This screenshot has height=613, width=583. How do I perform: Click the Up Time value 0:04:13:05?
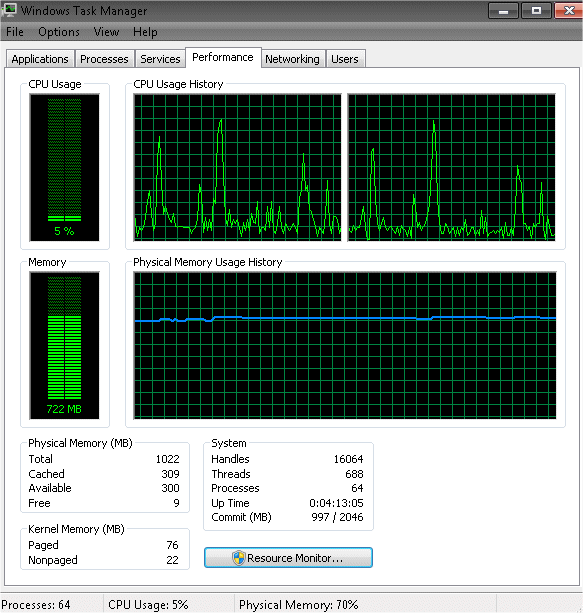336,503
